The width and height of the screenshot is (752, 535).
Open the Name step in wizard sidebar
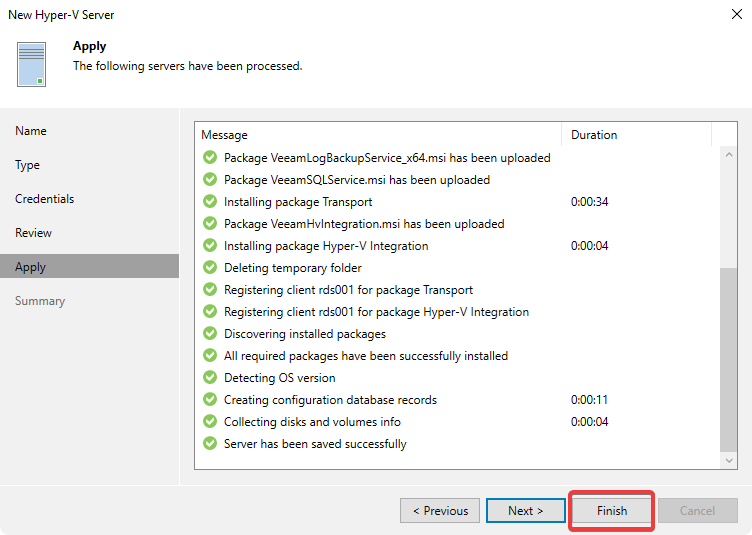click(x=31, y=131)
